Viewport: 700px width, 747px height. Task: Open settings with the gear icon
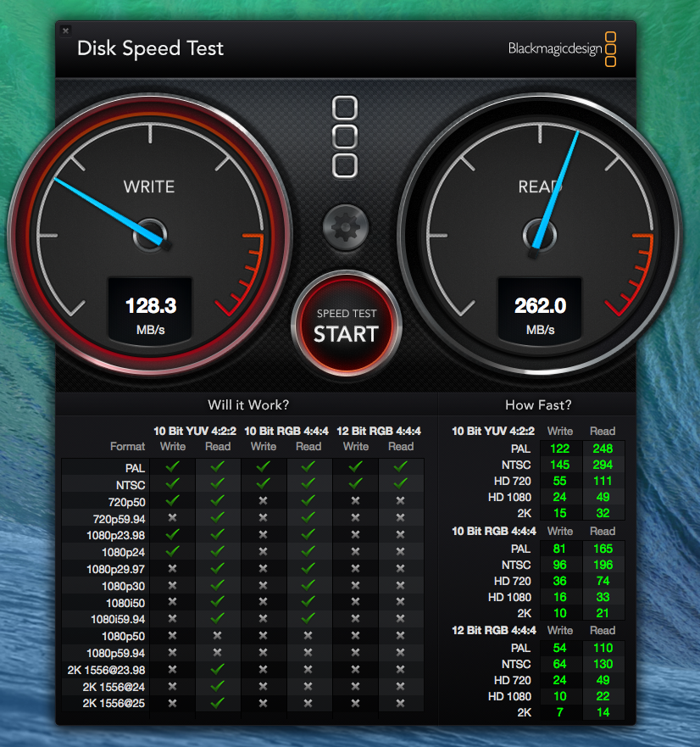pyautogui.click(x=345, y=228)
